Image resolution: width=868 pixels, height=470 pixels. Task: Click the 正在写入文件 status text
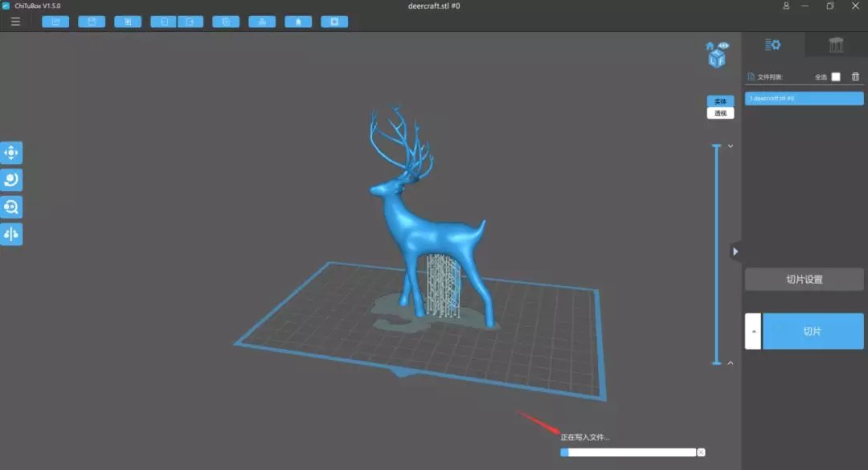(x=584, y=437)
